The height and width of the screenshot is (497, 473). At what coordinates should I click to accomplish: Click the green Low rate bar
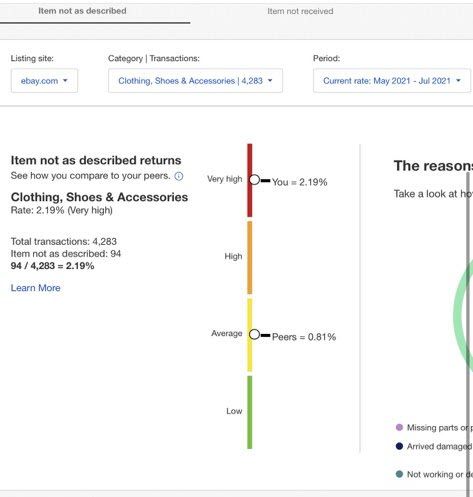(x=250, y=412)
